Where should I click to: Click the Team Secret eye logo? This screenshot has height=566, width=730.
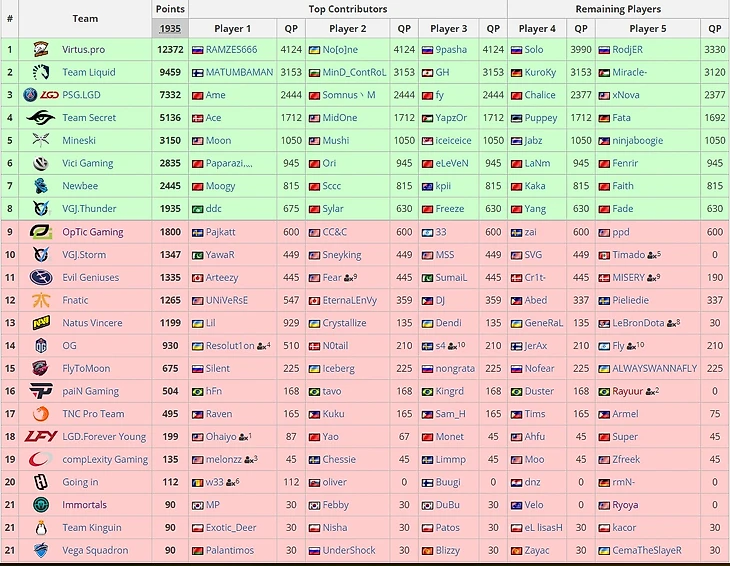coord(41,118)
